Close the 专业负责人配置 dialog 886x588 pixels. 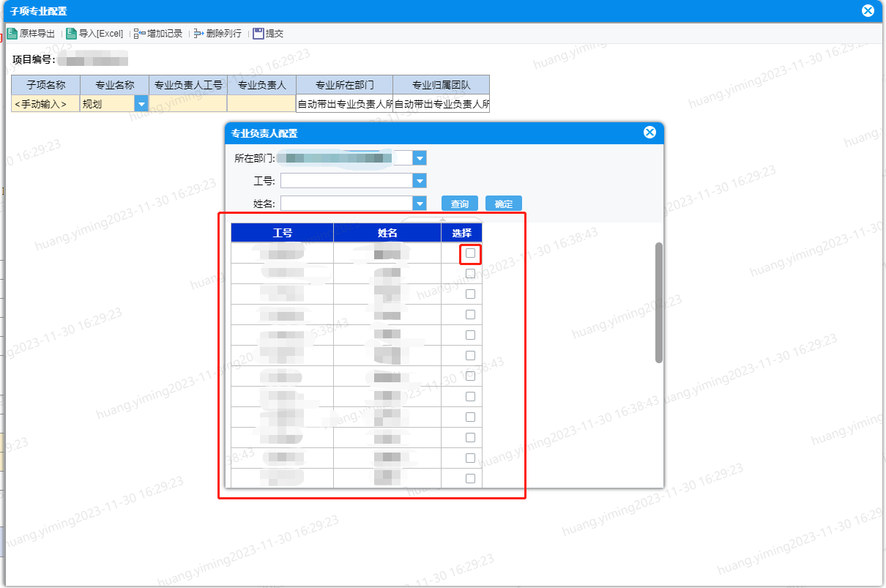[649, 133]
